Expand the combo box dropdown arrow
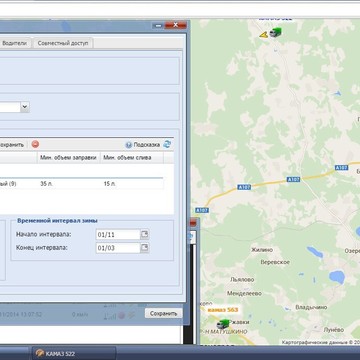 click(25, 107)
